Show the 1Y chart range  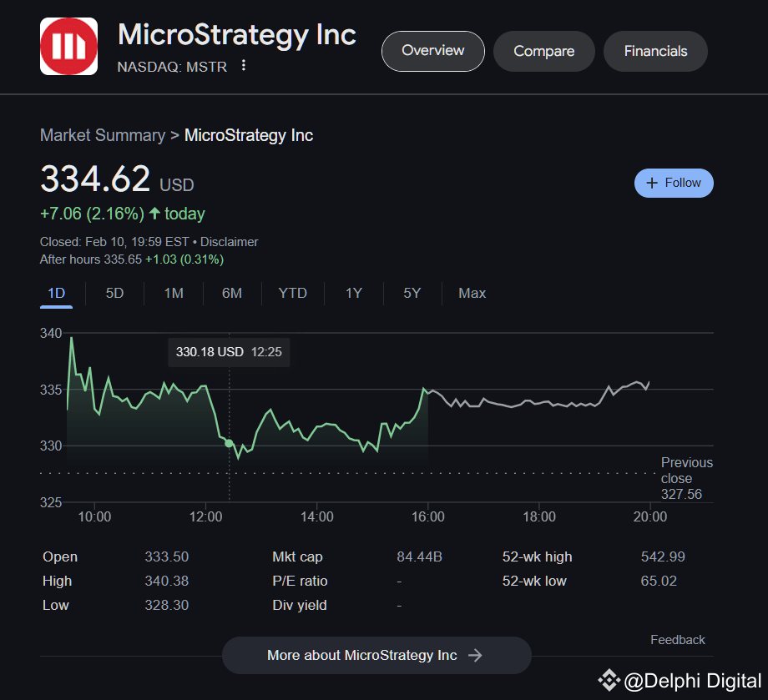(x=354, y=293)
